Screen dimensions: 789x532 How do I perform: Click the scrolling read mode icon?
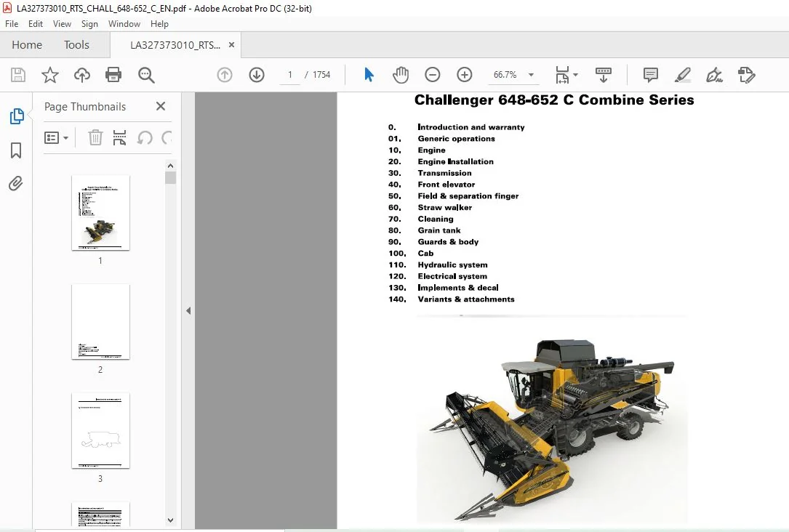point(604,75)
